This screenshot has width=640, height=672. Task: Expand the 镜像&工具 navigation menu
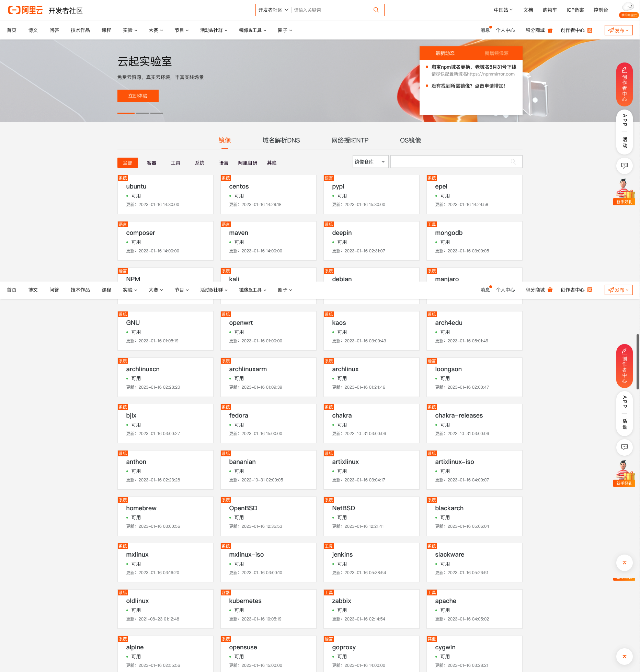click(x=252, y=30)
